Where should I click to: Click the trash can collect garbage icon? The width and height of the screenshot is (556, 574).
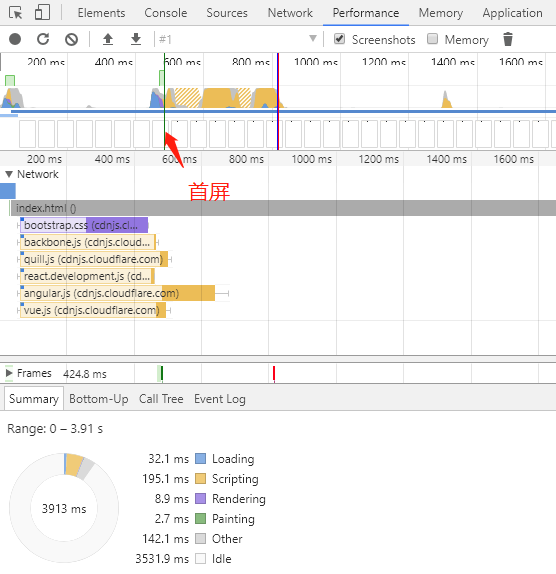pyautogui.click(x=508, y=39)
